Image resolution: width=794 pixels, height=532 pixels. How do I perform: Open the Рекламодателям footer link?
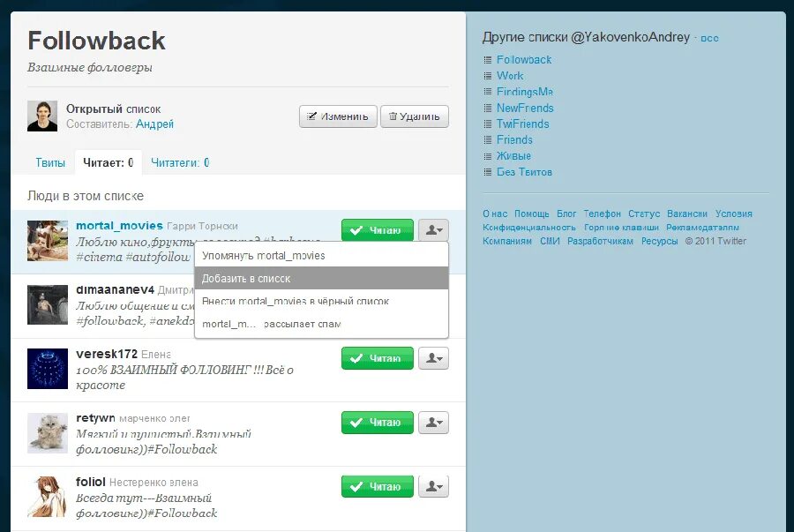pyautogui.click(x=703, y=228)
